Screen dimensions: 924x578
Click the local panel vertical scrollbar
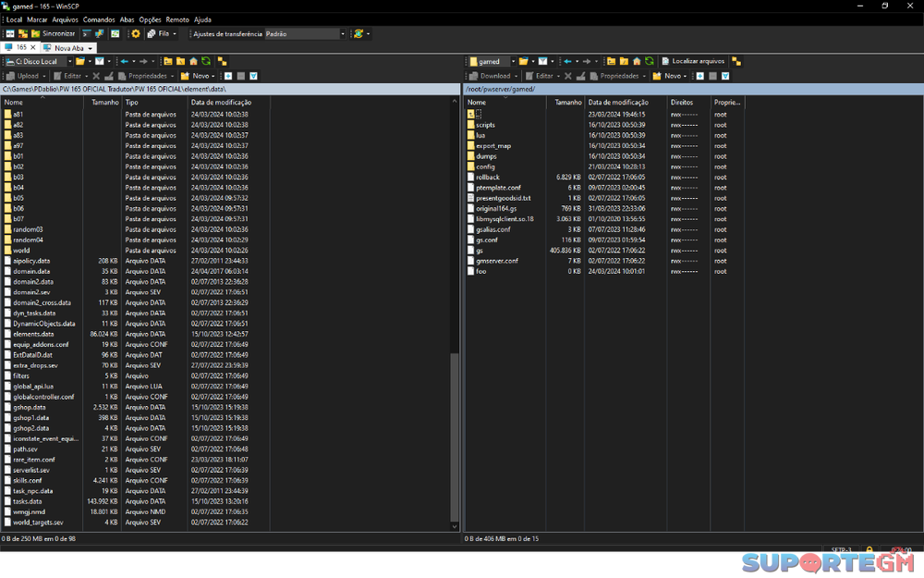454,435
